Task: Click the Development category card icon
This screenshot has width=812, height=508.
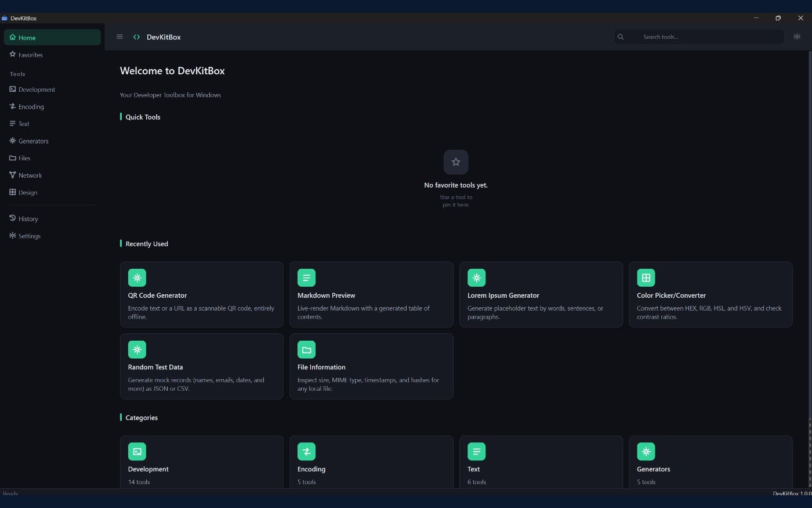Action: (137, 451)
